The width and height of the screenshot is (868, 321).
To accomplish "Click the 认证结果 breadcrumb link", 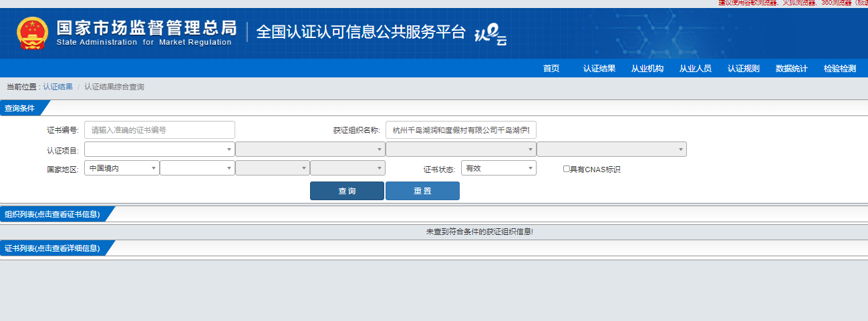I will [x=58, y=87].
